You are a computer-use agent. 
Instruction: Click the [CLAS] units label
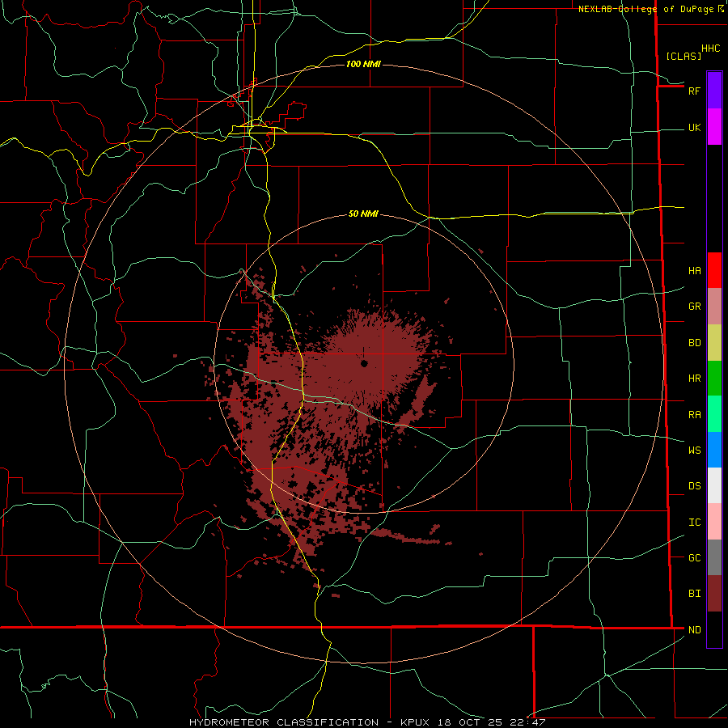coord(684,56)
